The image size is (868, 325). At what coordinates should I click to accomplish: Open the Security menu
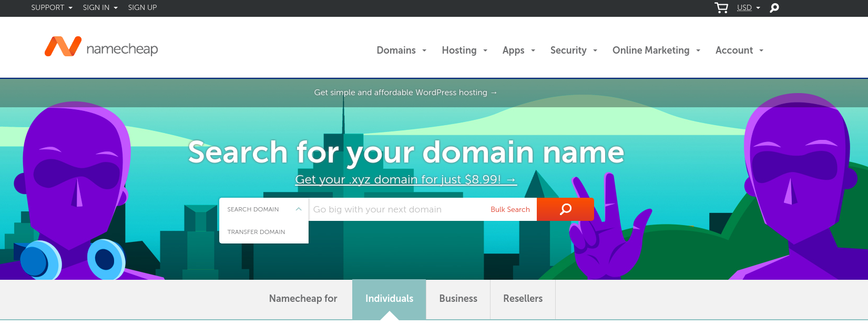574,50
